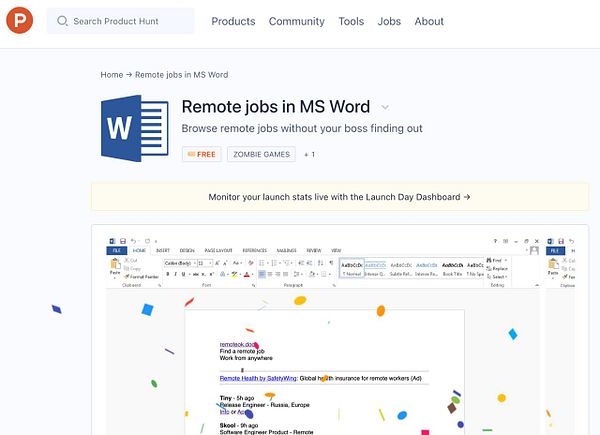This screenshot has width=600, height=435.
Task: Select Center alignment in paragraph group
Action: click(270, 274)
